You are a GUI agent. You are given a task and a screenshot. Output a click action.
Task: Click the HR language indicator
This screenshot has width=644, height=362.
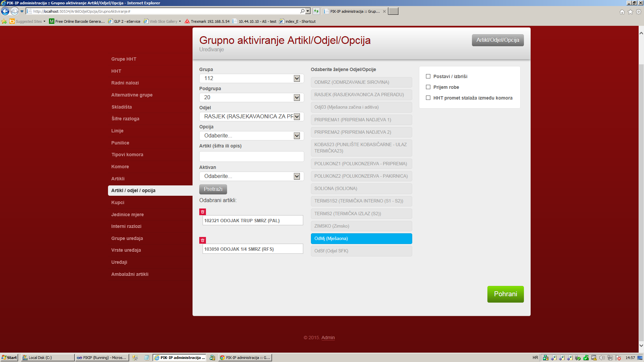pos(535,358)
